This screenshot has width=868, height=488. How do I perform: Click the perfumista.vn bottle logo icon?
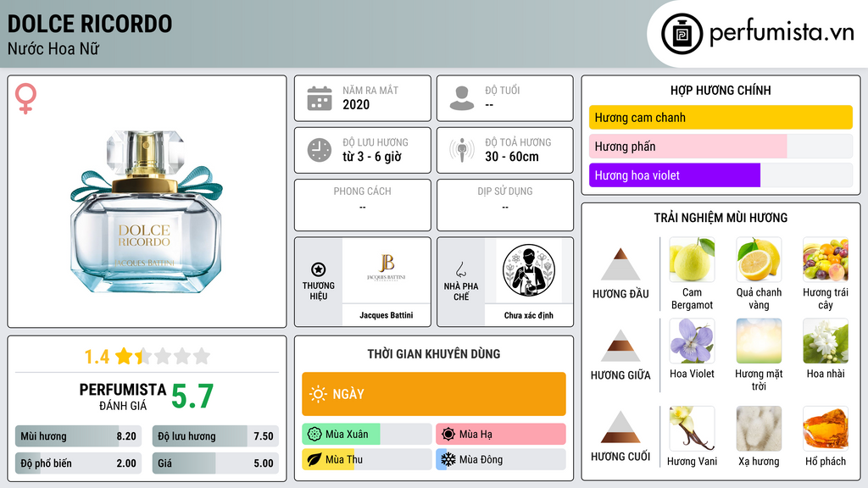682,34
